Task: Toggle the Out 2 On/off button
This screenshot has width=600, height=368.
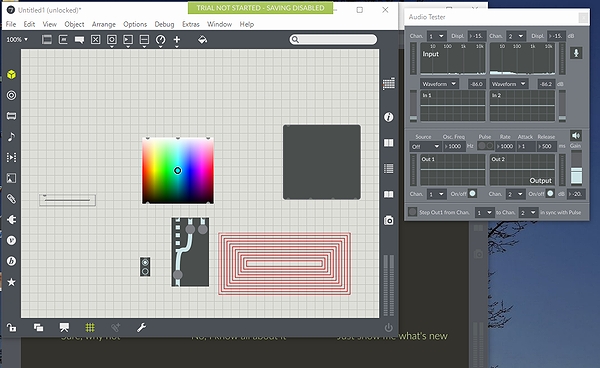Action: point(550,194)
